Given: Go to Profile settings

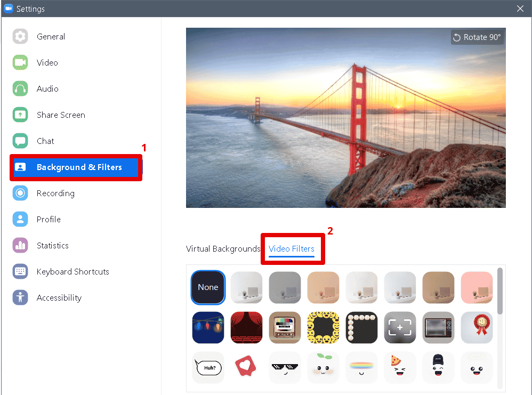Looking at the screenshot, I should 49,220.
